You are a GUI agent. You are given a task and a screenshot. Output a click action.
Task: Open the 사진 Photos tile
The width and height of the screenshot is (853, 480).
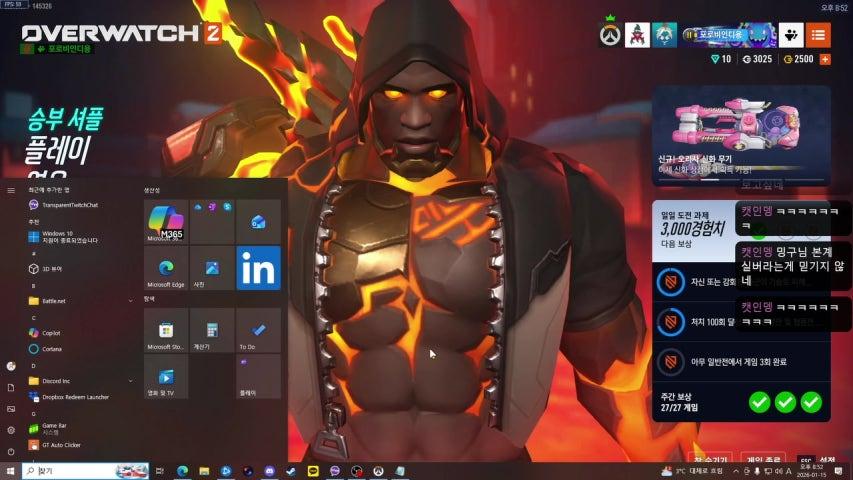point(212,268)
